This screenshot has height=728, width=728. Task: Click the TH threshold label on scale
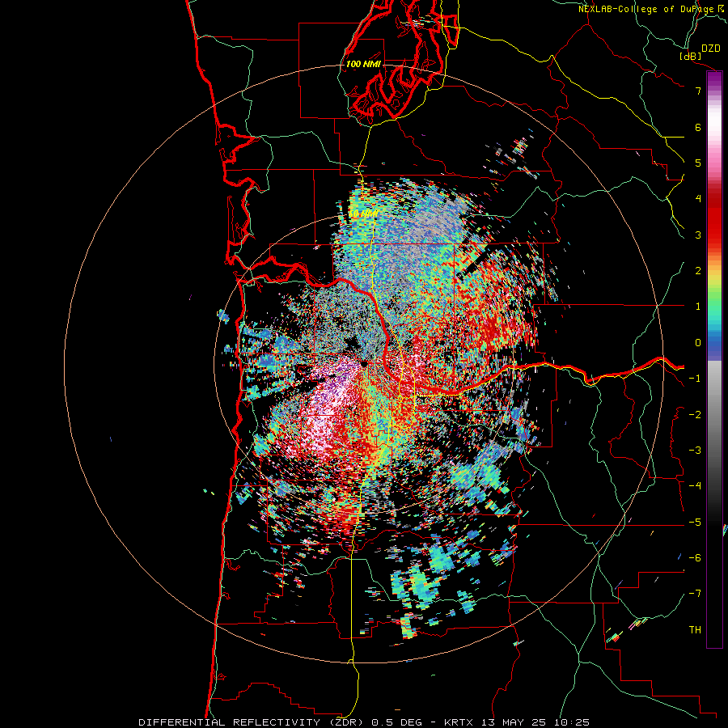click(695, 630)
